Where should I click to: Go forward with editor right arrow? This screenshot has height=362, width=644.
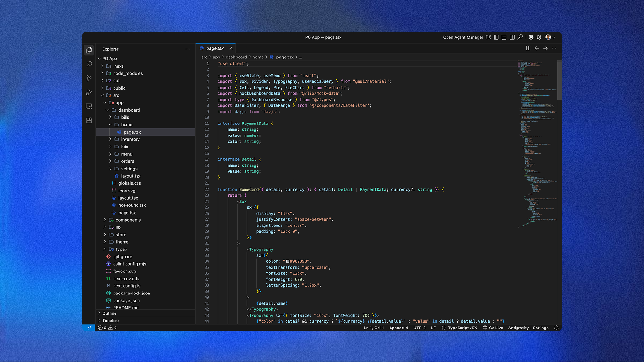pyautogui.click(x=545, y=48)
